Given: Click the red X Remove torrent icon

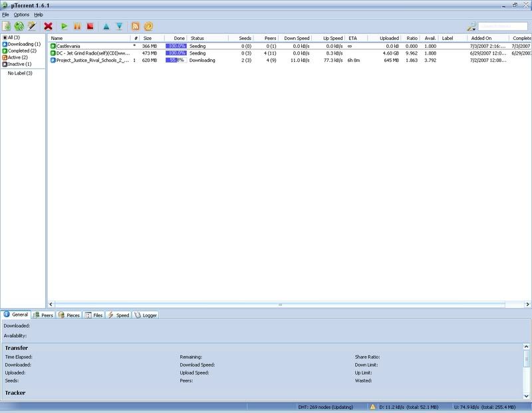Looking at the screenshot, I should point(48,26).
